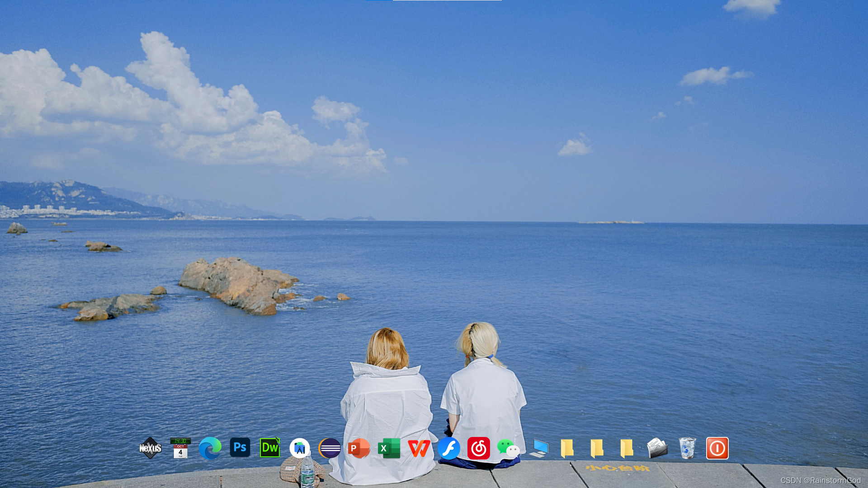Launch Microsoft Edge from the dock
Viewport: 868px width, 488px height.
pos(210,448)
